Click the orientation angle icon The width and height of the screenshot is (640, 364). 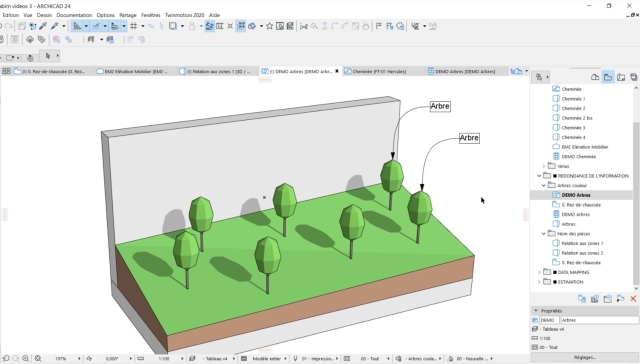89,358
